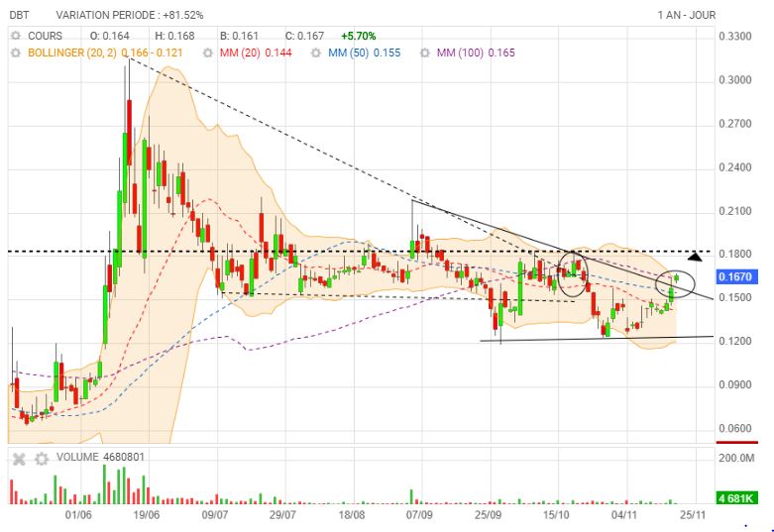774x532 pixels.
Task: Click the 18/08 date axis label
Action: (x=352, y=515)
